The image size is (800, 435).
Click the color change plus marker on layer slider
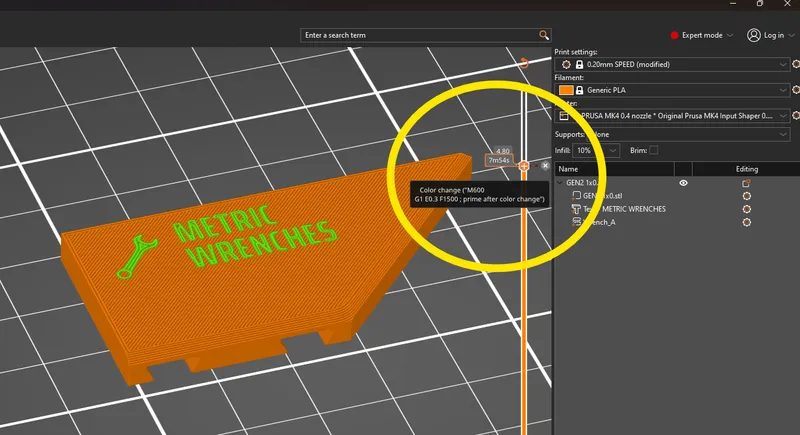click(524, 166)
